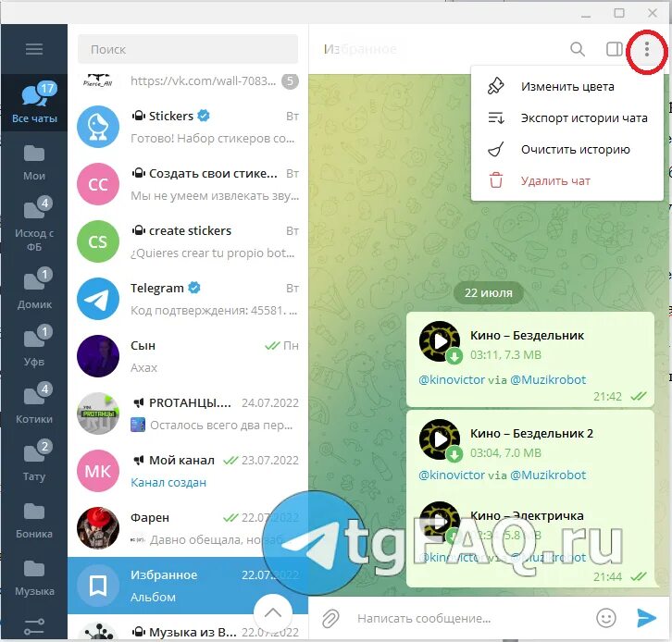Open the PROТАНЦЫ channel

point(188,414)
